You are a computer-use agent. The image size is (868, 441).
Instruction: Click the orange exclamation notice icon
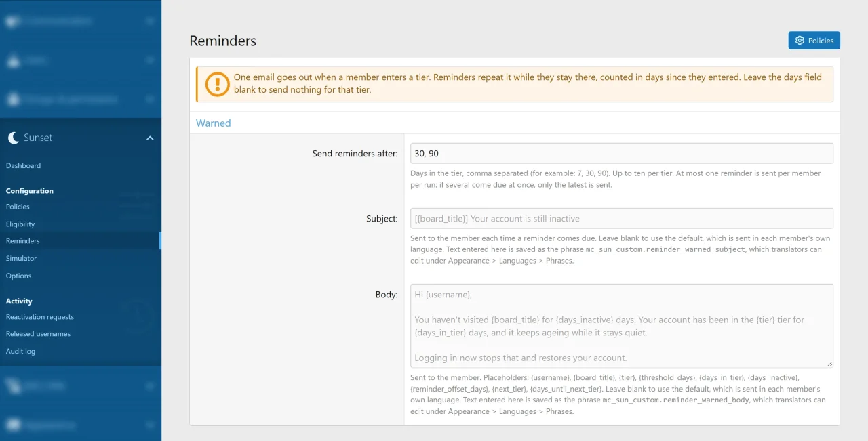coord(218,84)
